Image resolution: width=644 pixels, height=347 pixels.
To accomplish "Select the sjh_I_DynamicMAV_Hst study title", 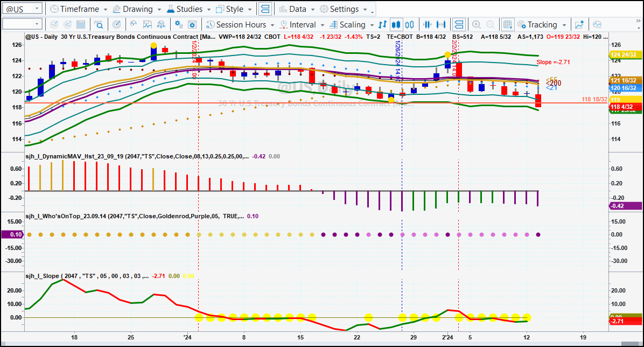I will click(x=137, y=156).
